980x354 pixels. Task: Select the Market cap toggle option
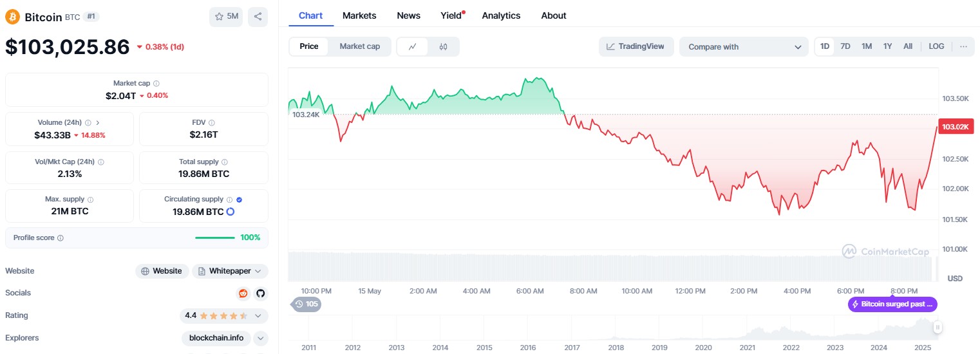(359, 46)
